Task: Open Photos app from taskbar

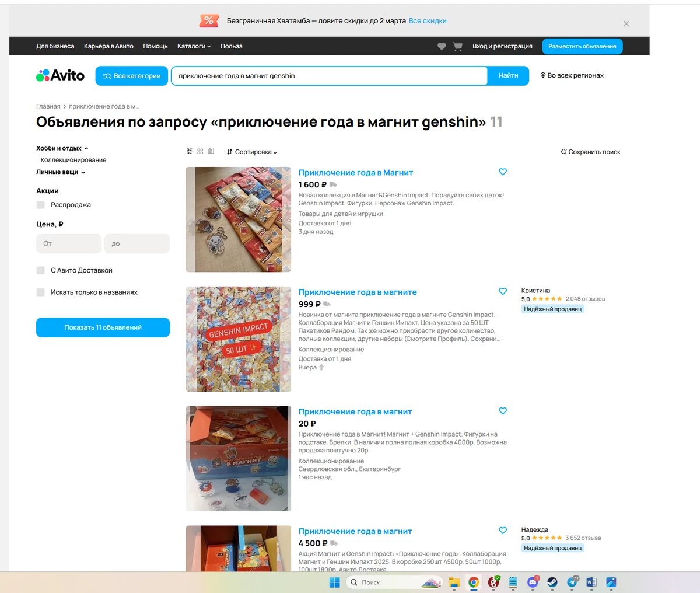Action: pos(611,582)
